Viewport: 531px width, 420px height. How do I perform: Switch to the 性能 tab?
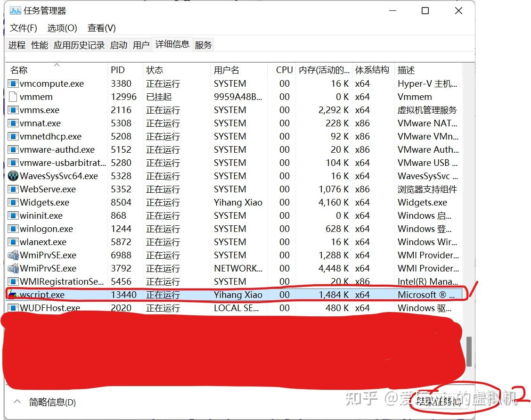(40, 45)
